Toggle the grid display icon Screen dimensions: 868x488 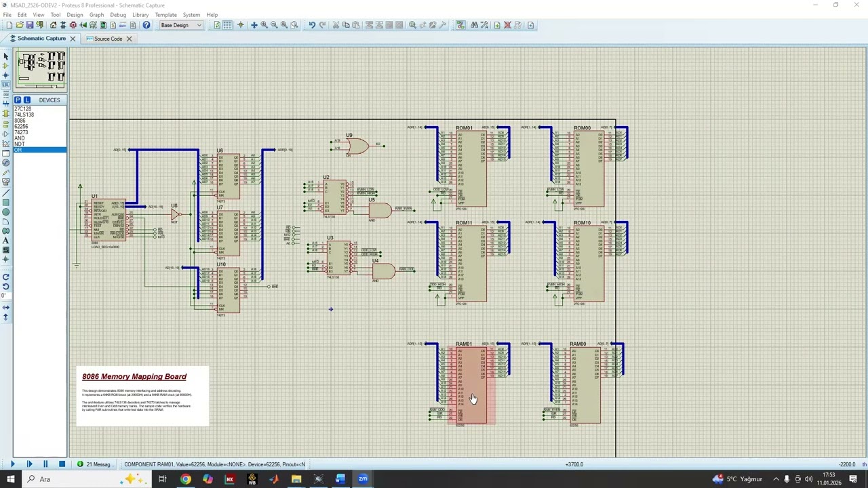coord(227,25)
